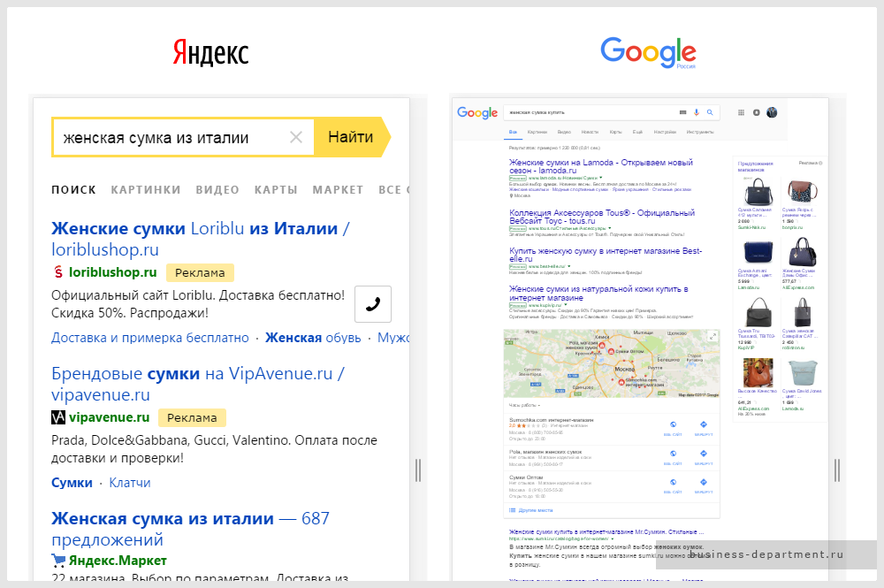Open the light blue David Jones bag thumbnail
This screenshot has height=588, width=884.
[x=803, y=372]
